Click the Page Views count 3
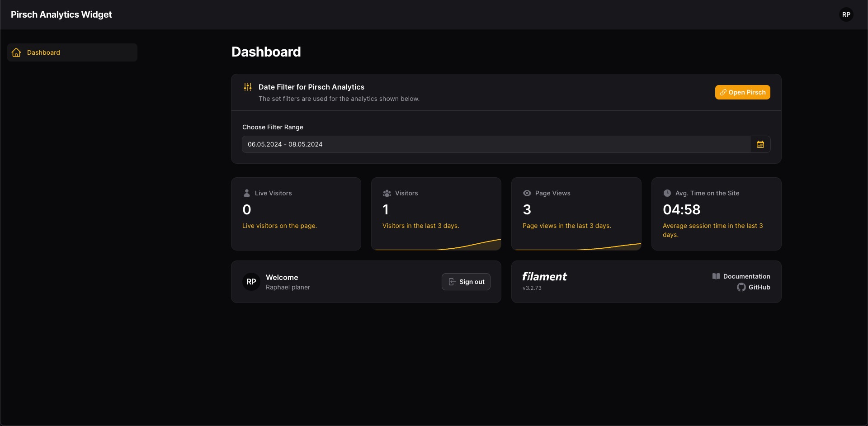Image resolution: width=868 pixels, height=426 pixels. [527, 209]
